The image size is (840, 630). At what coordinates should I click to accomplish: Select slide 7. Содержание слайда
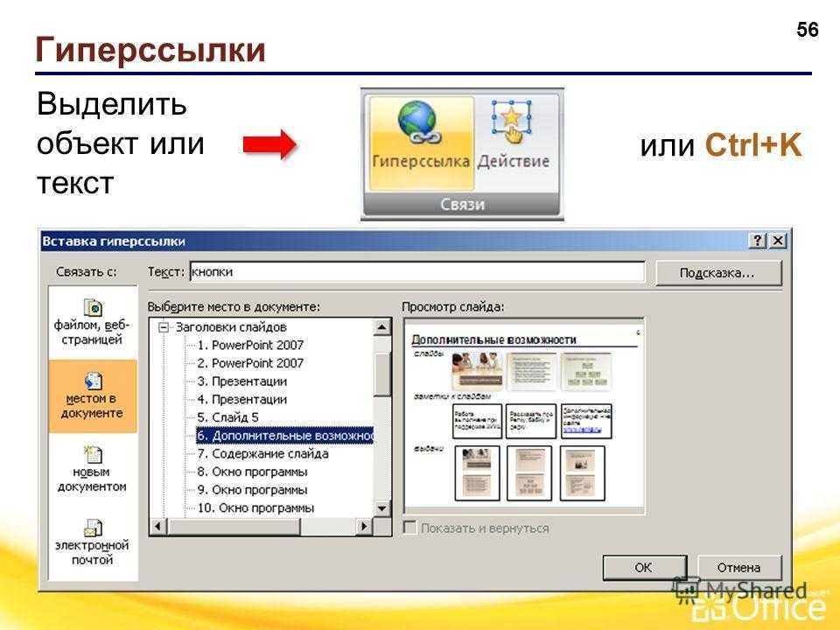[x=262, y=454]
